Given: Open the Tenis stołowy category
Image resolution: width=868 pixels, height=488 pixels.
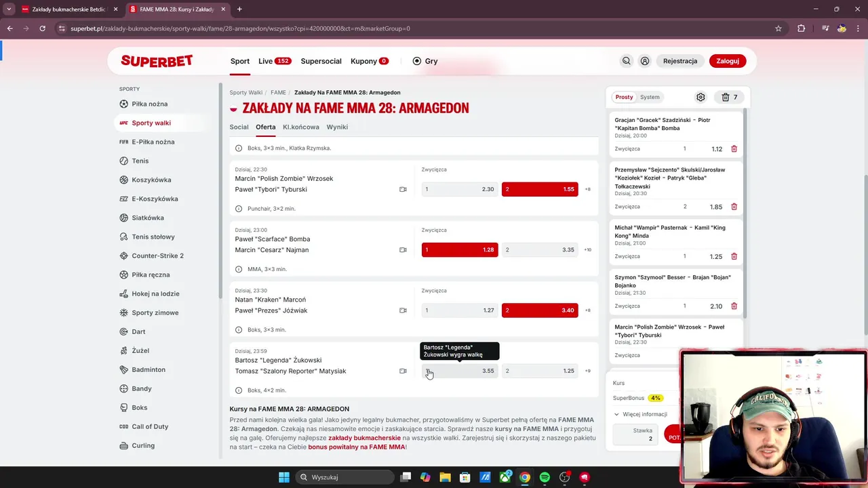Looking at the screenshot, I should pyautogui.click(x=147, y=237).
